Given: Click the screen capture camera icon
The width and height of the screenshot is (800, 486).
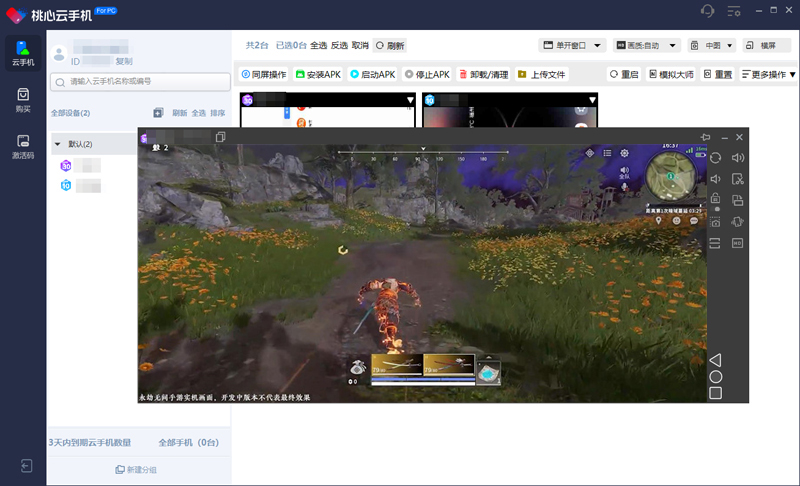Looking at the screenshot, I should [715, 222].
